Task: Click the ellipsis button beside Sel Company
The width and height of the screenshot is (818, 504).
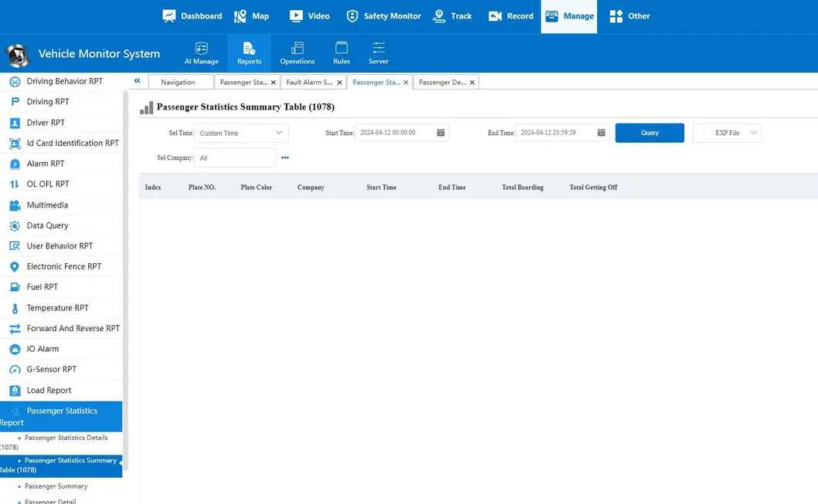Action: click(285, 157)
